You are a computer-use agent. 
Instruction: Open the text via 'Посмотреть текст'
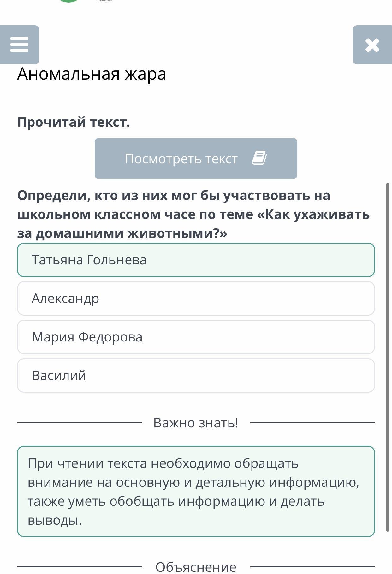(181, 159)
